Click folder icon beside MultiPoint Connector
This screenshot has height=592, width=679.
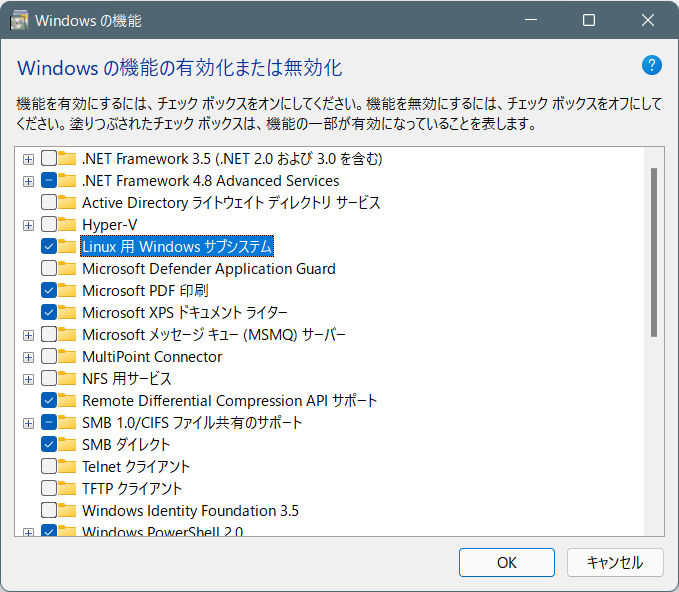tap(67, 356)
